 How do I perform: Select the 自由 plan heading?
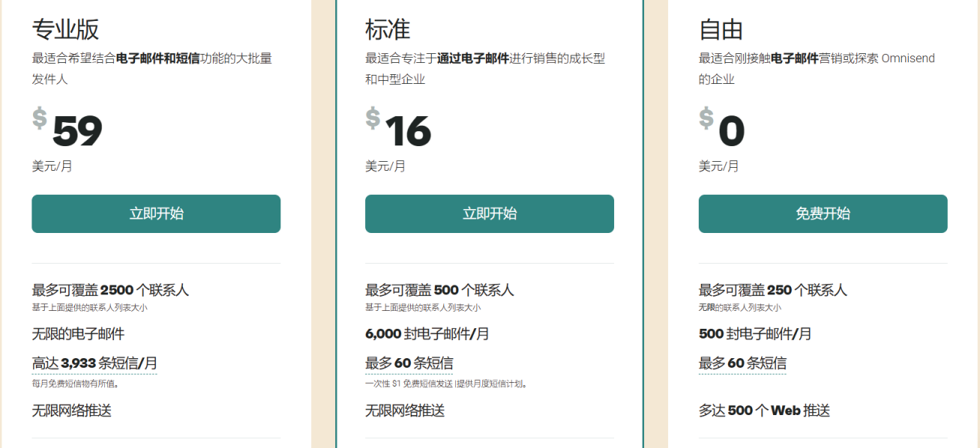[x=721, y=29]
